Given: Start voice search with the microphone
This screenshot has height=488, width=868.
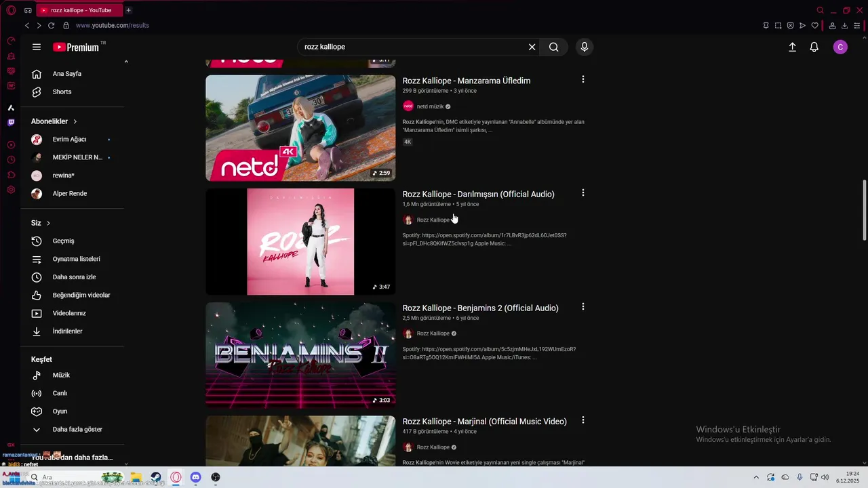Looking at the screenshot, I should [x=585, y=47].
